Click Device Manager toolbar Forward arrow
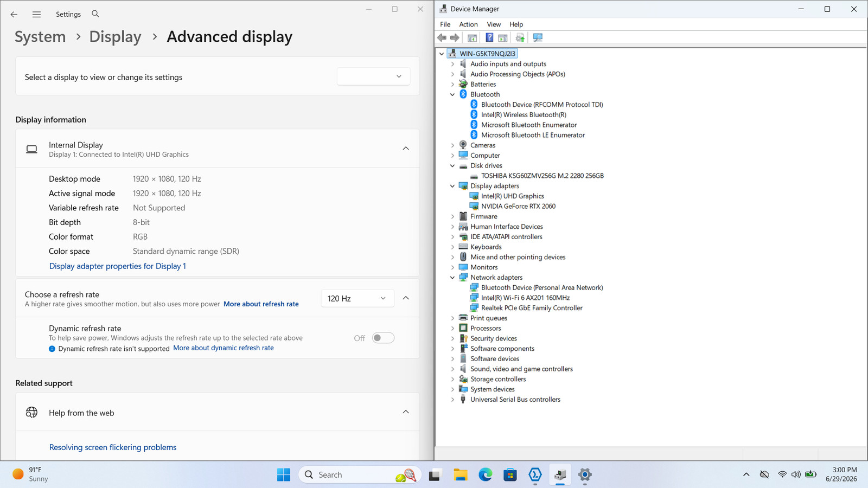Image resolution: width=868 pixels, height=488 pixels. pos(455,37)
